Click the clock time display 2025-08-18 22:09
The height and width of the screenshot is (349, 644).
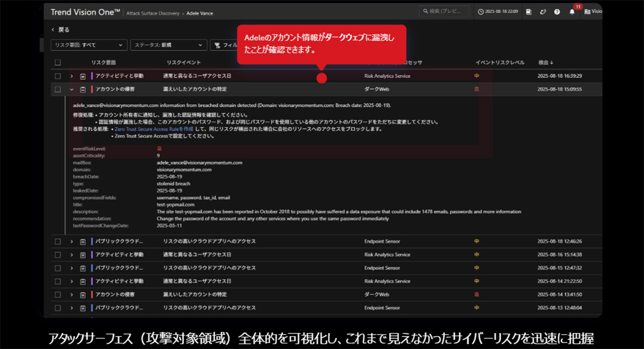click(x=497, y=12)
